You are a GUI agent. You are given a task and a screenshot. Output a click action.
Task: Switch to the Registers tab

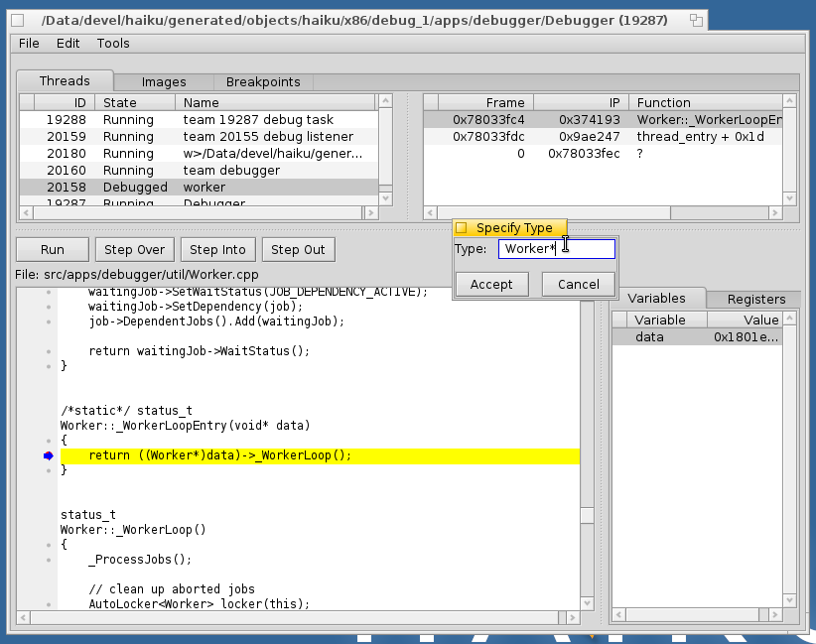click(x=756, y=299)
